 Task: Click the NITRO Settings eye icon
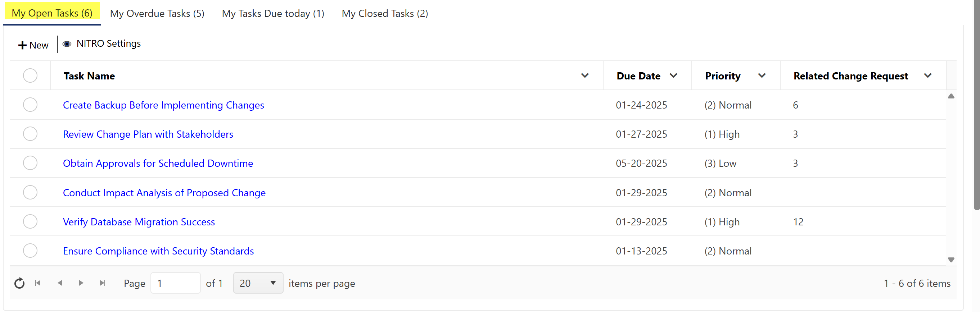pos(67,44)
